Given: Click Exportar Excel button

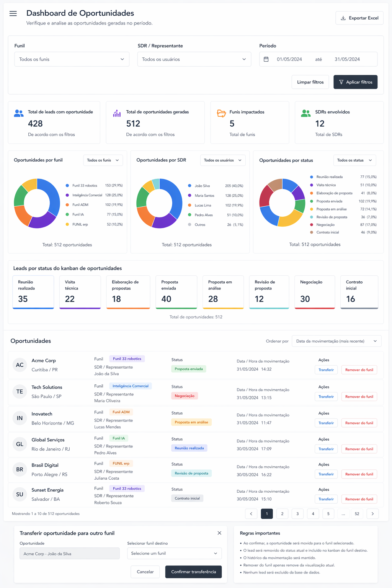Looking at the screenshot, I should pos(359,18).
